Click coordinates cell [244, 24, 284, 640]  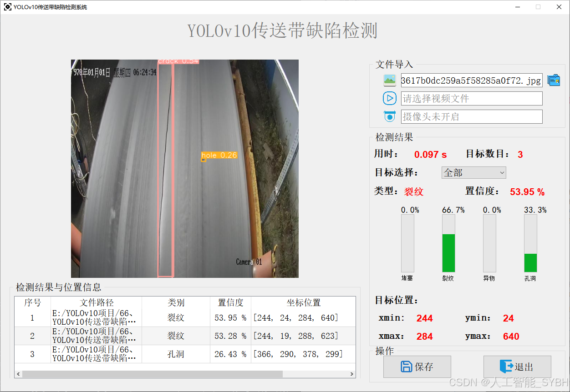click(x=303, y=317)
